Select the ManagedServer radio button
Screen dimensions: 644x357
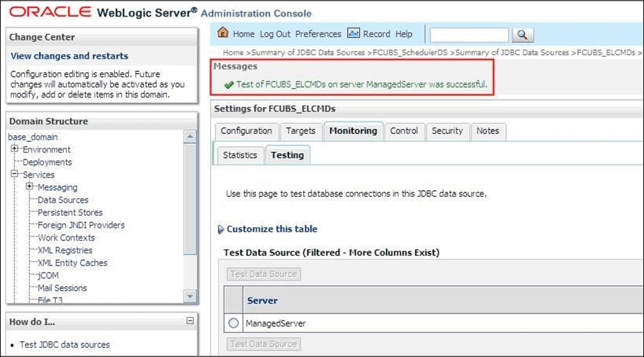pyautogui.click(x=233, y=323)
